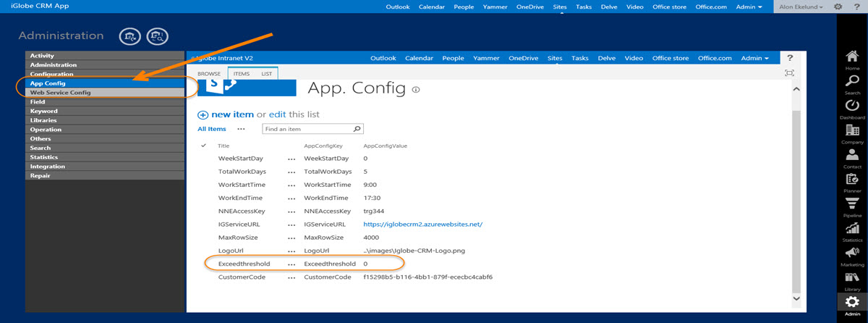Click the focus on content frame icon
Viewport: 868px width, 323px height.
pos(789,73)
